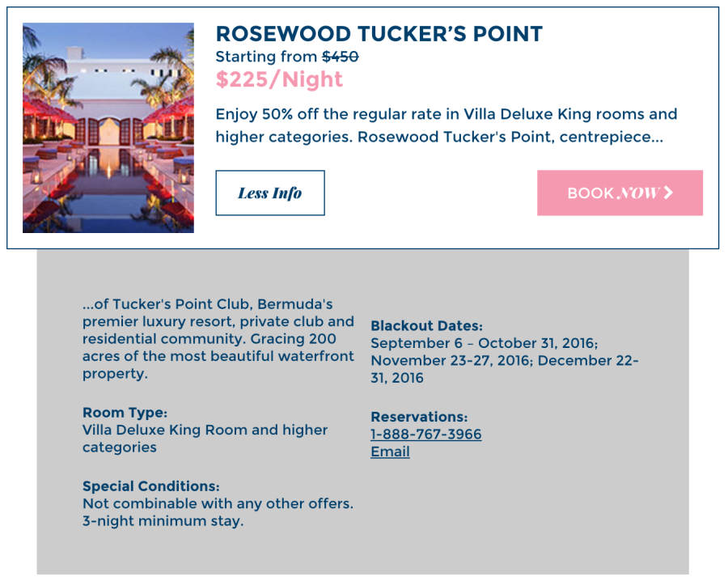Click the resort pool photo thumbnail
The height and width of the screenshot is (581, 728).
click(x=108, y=128)
